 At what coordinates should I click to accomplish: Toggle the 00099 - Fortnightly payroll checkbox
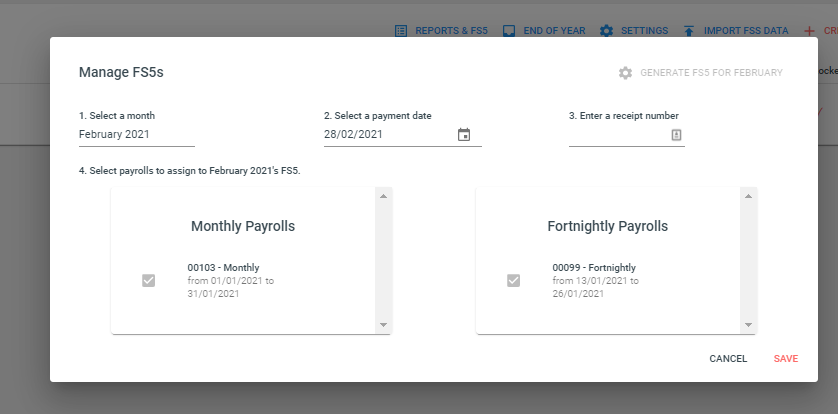pyautogui.click(x=514, y=280)
